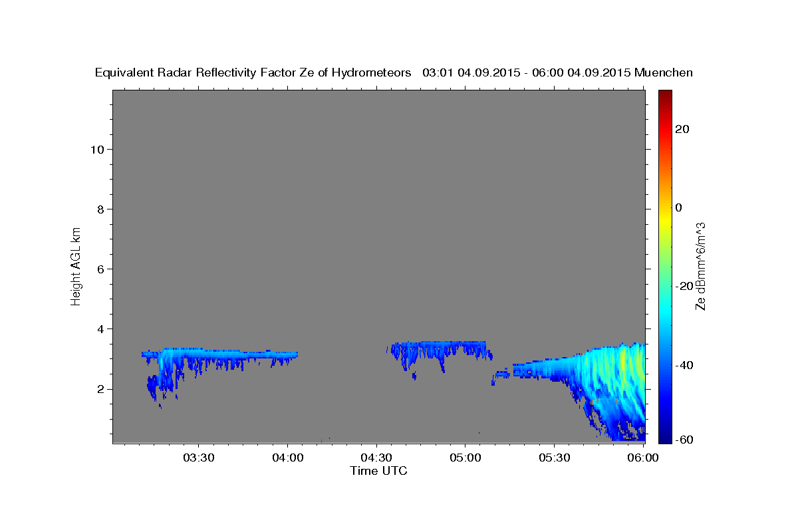Click the colorbar label '-60'

coord(684,440)
